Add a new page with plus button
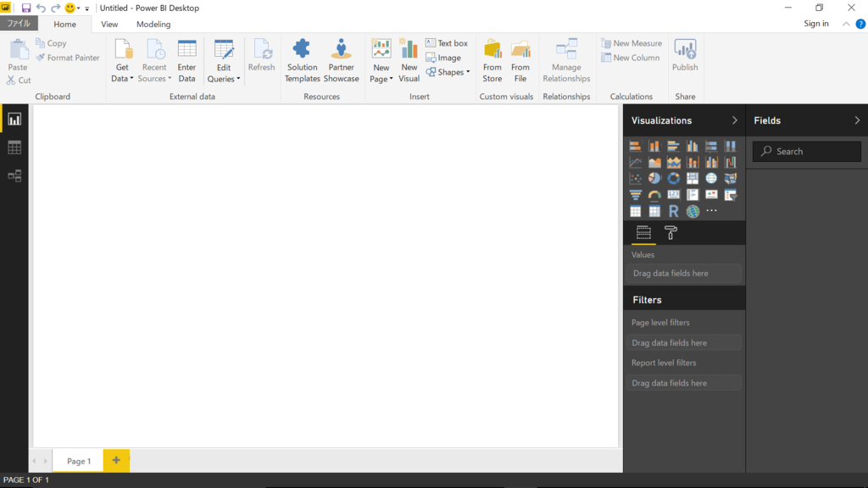 point(116,460)
